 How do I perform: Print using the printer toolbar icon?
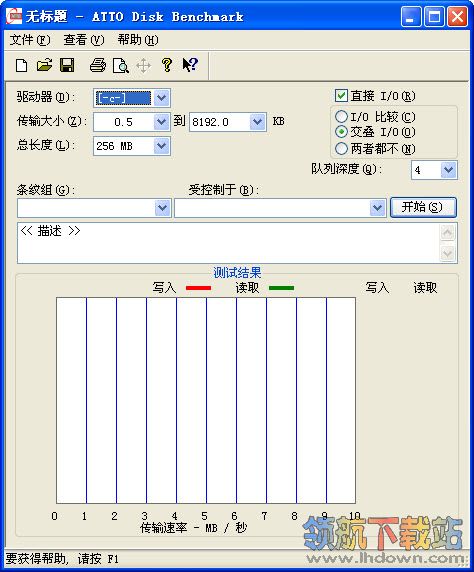(98, 66)
